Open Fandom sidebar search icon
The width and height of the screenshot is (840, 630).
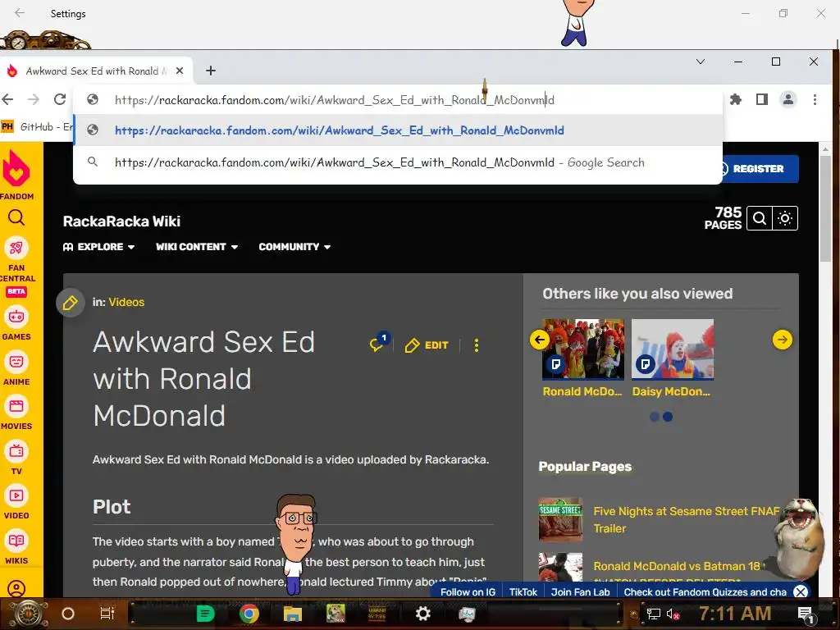pos(16,217)
